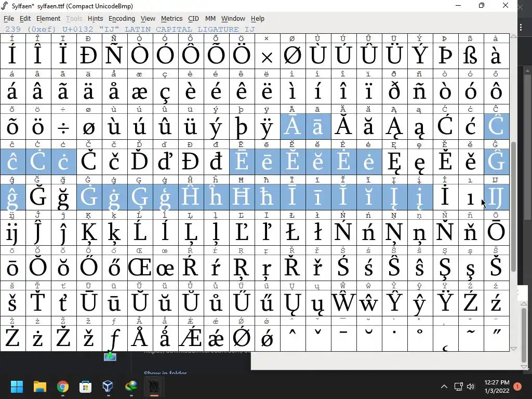
Task: Open the Help menu
Action: point(258,19)
